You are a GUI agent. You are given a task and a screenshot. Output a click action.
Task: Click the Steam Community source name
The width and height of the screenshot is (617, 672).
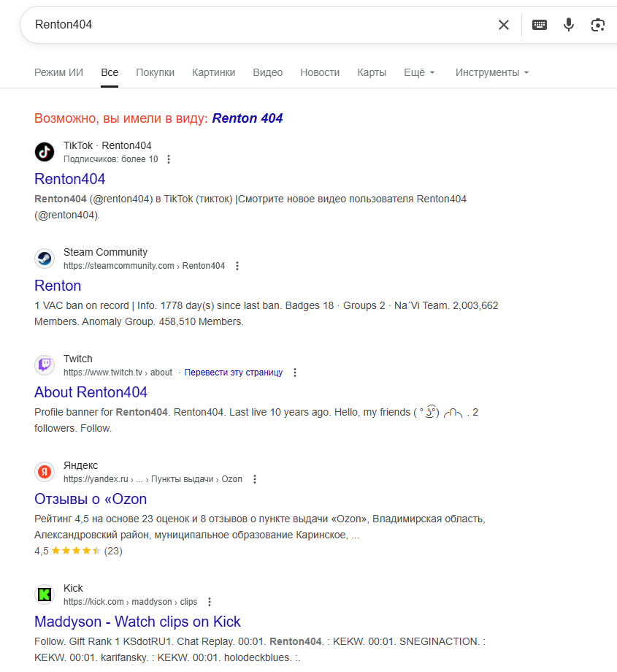105,253
